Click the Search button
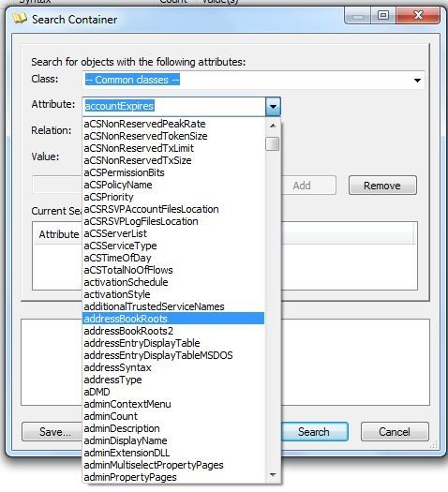The height and width of the screenshot is (492, 448). 314,432
